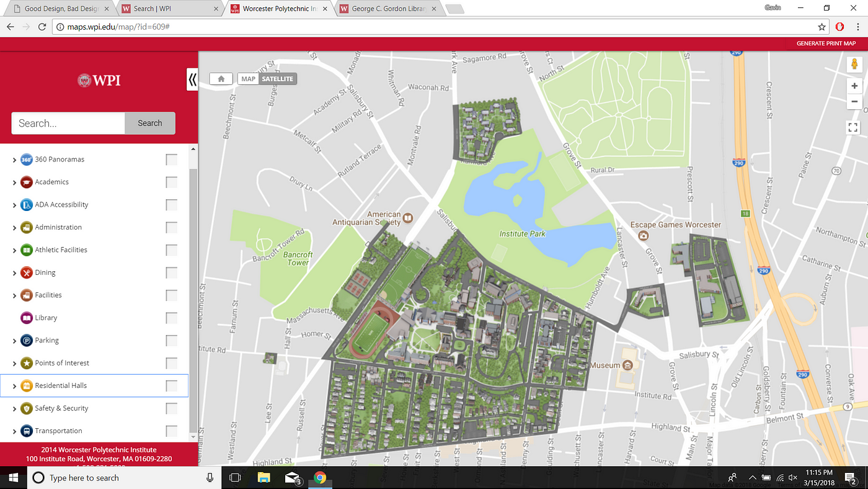Check the Residential Halls checkbox

click(x=171, y=387)
